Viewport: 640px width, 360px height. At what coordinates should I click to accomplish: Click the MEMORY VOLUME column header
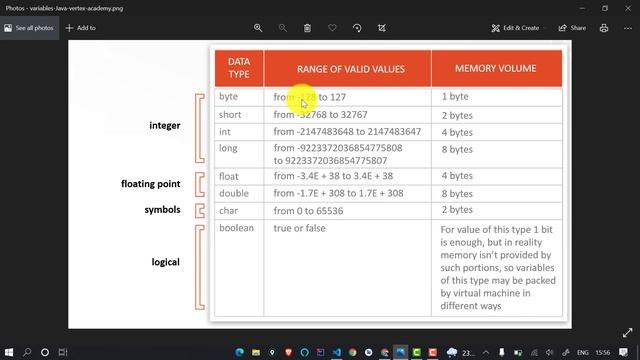[496, 68]
